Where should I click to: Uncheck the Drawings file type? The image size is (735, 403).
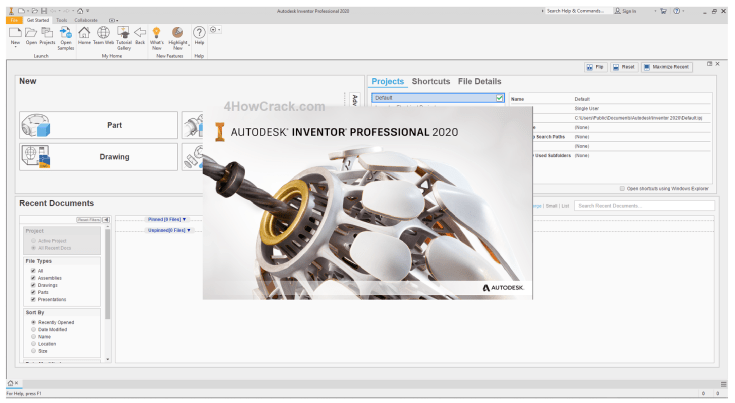(33, 285)
